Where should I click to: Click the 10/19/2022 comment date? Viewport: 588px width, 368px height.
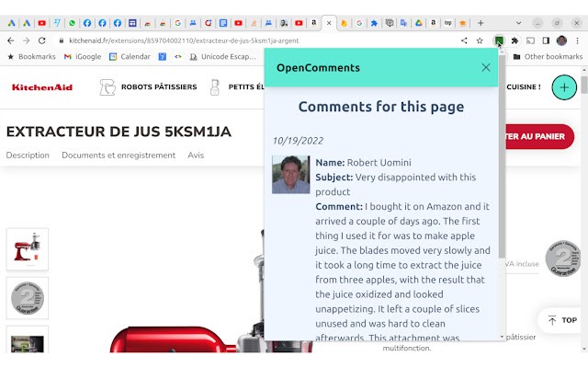click(298, 141)
